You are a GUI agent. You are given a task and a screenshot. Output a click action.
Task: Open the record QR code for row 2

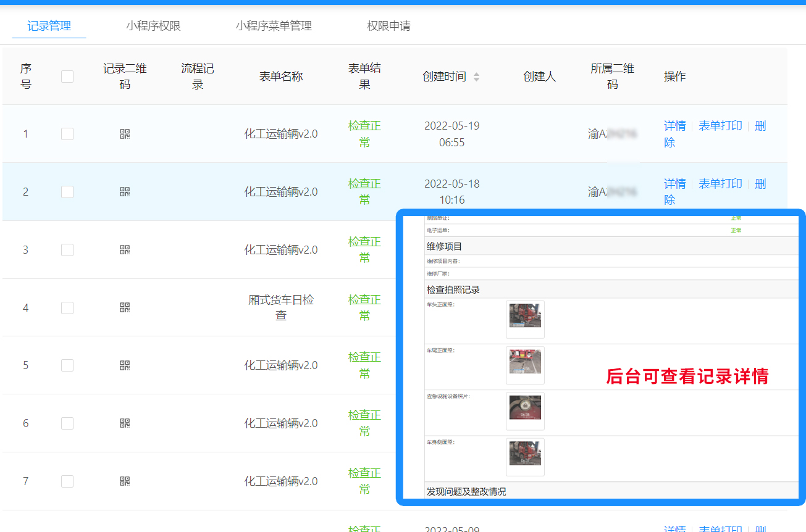click(125, 192)
